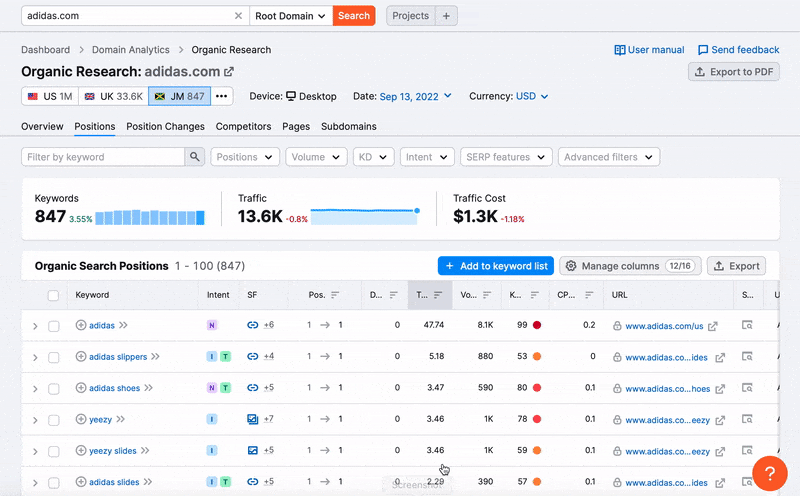Screen dimensions: 800x496
Task: Click Send feedback link
Action: pos(739,49)
